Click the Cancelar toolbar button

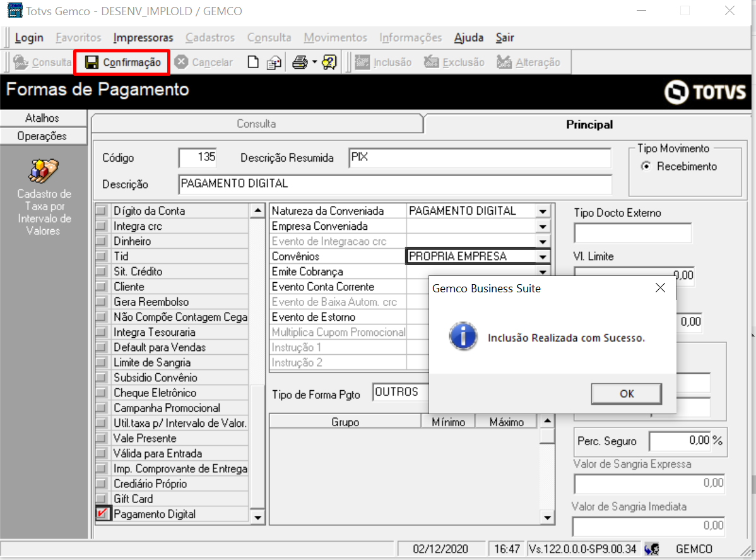point(203,63)
